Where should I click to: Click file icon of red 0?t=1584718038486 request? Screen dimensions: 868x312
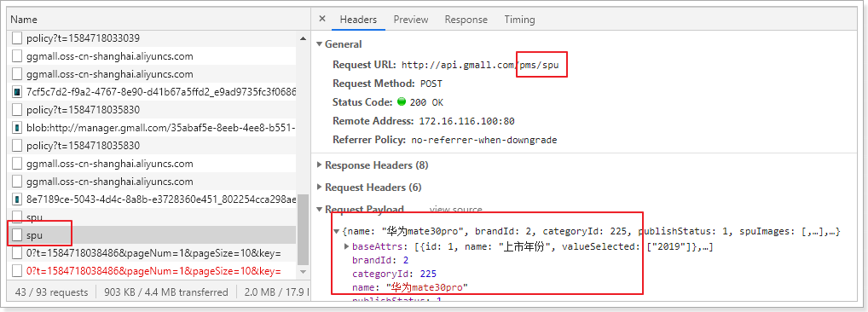[17, 271]
